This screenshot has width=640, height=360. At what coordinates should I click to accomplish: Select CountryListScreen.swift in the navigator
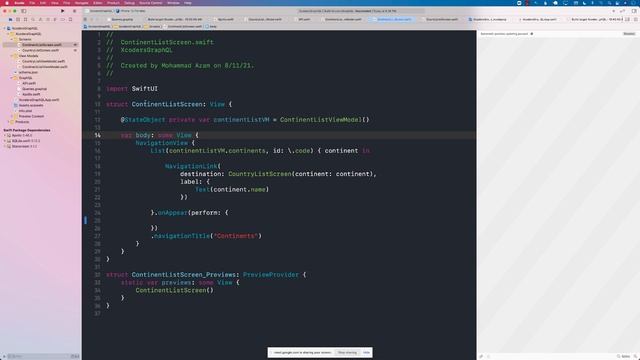(x=41, y=50)
